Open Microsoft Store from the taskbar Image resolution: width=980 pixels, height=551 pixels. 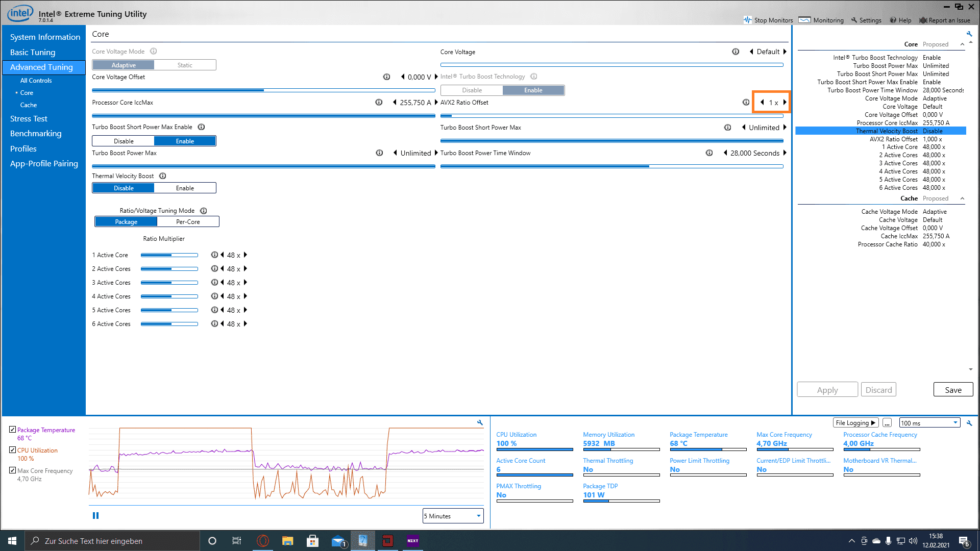pyautogui.click(x=313, y=541)
